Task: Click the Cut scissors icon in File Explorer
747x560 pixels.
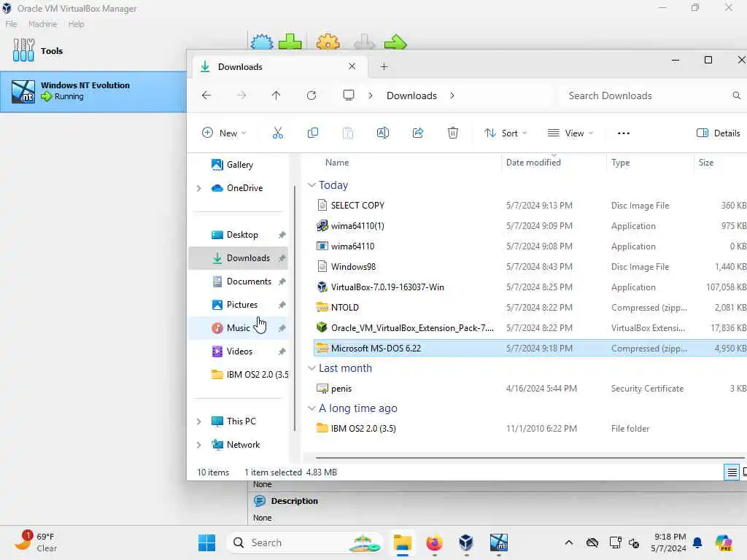Action: click(x=278, y=133)
